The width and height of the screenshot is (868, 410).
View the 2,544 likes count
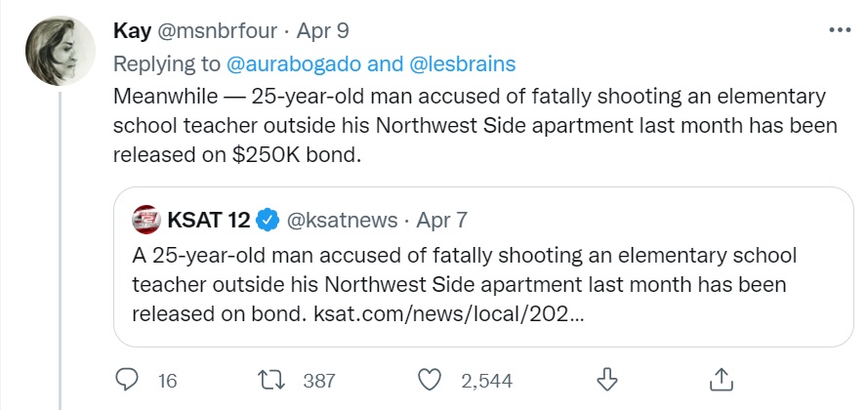pos(486,381)
